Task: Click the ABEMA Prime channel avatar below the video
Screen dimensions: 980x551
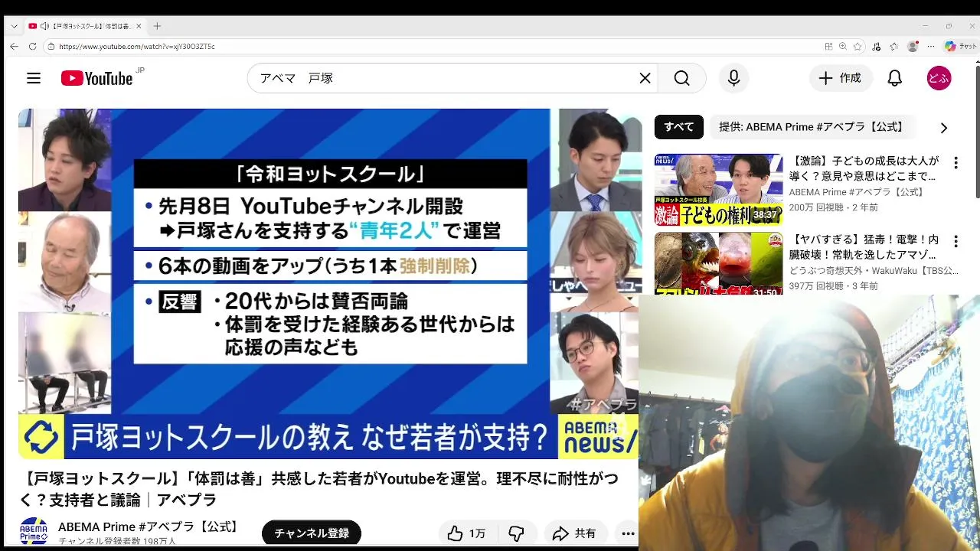Action: tap(34, 531)
